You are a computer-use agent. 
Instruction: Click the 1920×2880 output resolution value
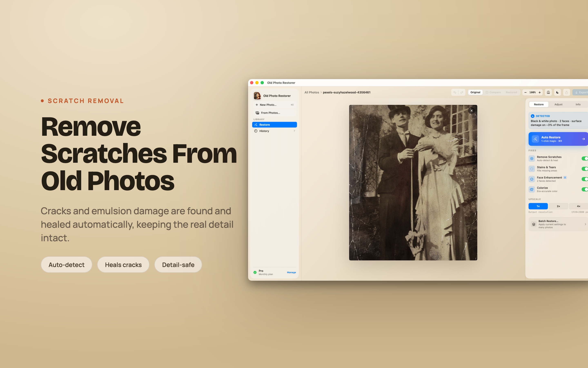[x=579, y=212]
